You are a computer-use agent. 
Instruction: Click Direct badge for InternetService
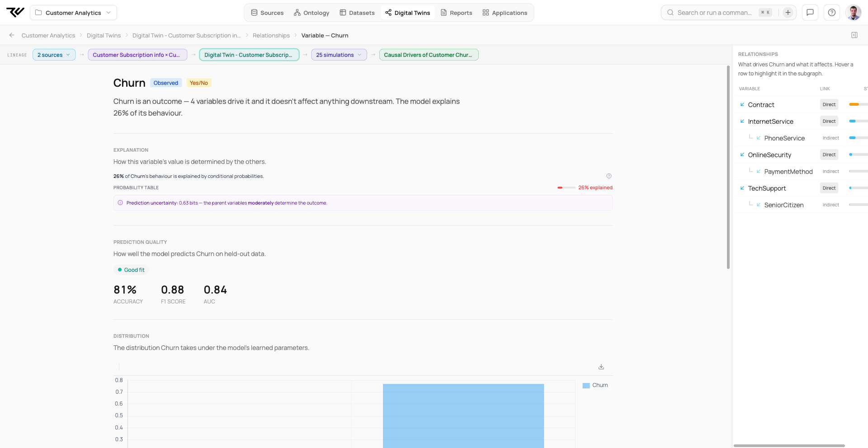point(829,121)
